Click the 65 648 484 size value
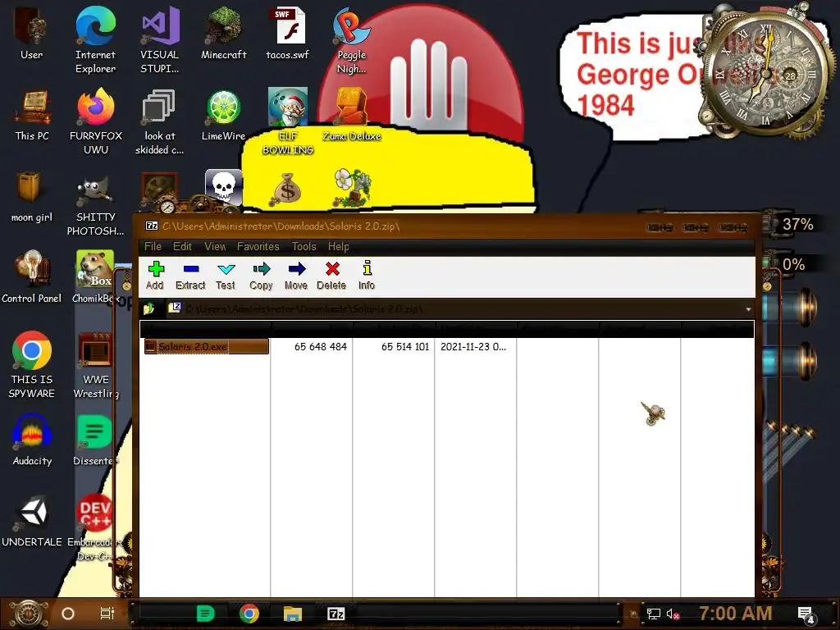The width and height of the screenshot is (840, 630). click(x=321, y=347)
